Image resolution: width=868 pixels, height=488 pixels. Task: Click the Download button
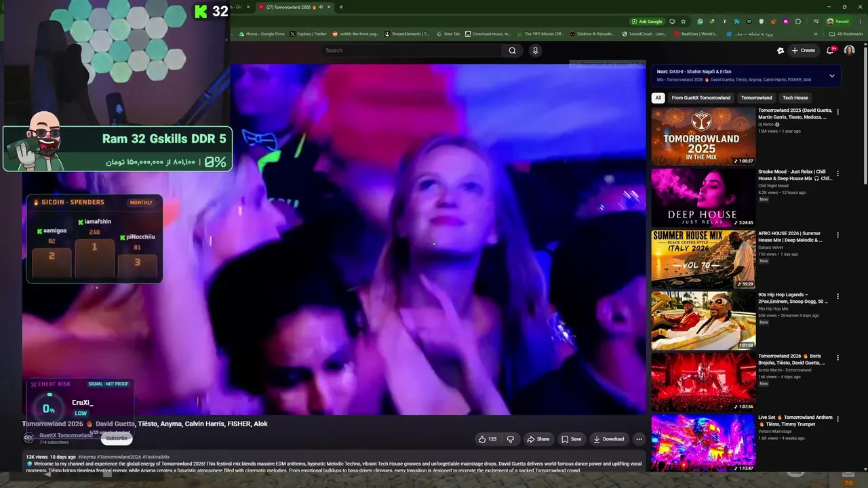tap(609, 439)
